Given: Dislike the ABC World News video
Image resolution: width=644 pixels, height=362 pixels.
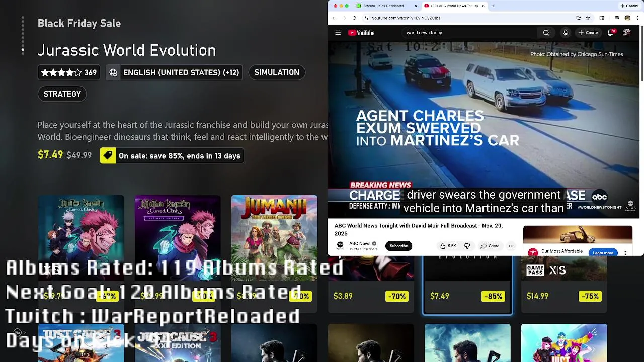Looking at the screenshot, I should coord(467,246).
